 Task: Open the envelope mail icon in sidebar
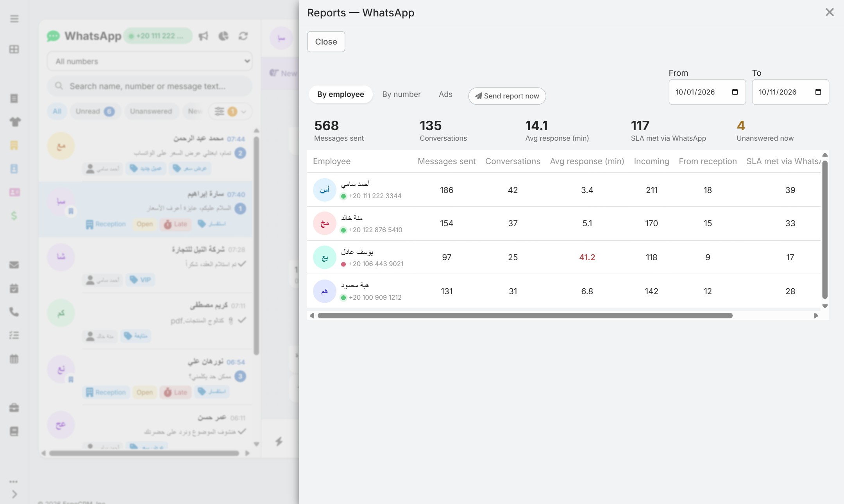[x=14, y=265]
